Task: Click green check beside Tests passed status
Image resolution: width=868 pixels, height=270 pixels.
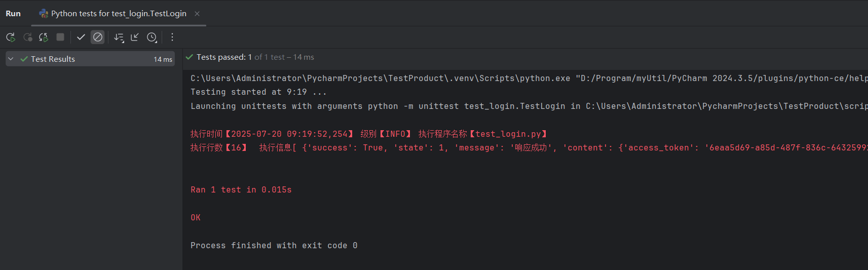Action: [x=190, y=57]
